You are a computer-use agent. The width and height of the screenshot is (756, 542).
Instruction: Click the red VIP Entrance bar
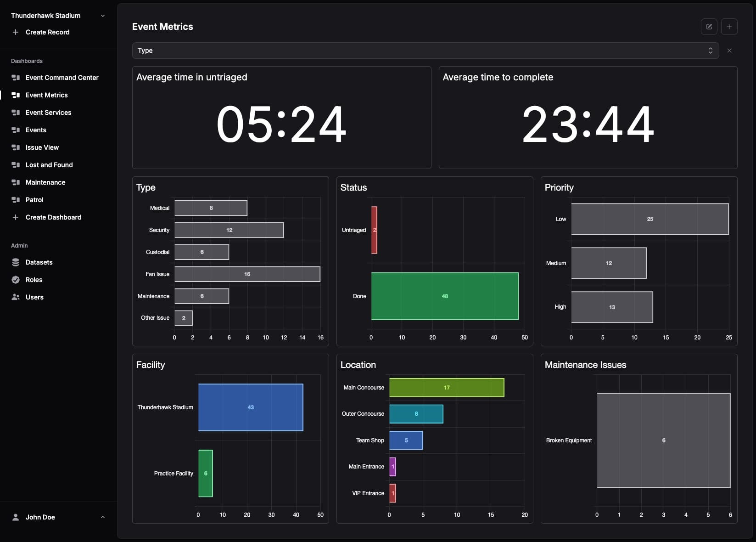[392, 493]
